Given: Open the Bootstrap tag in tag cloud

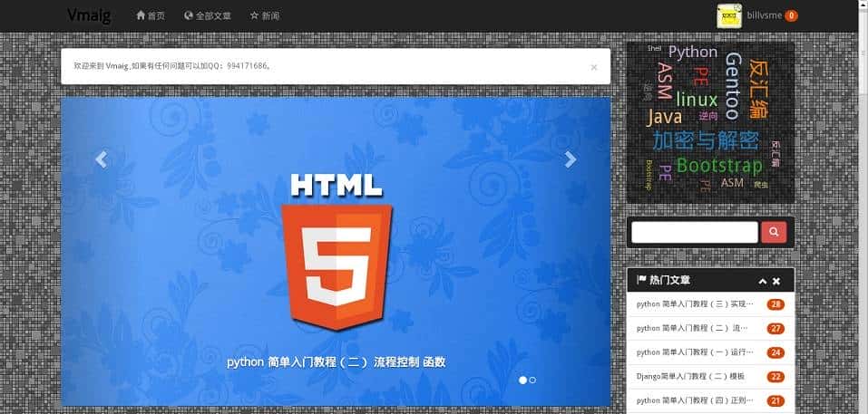Looking at the screenshot, I should (719, 166).
